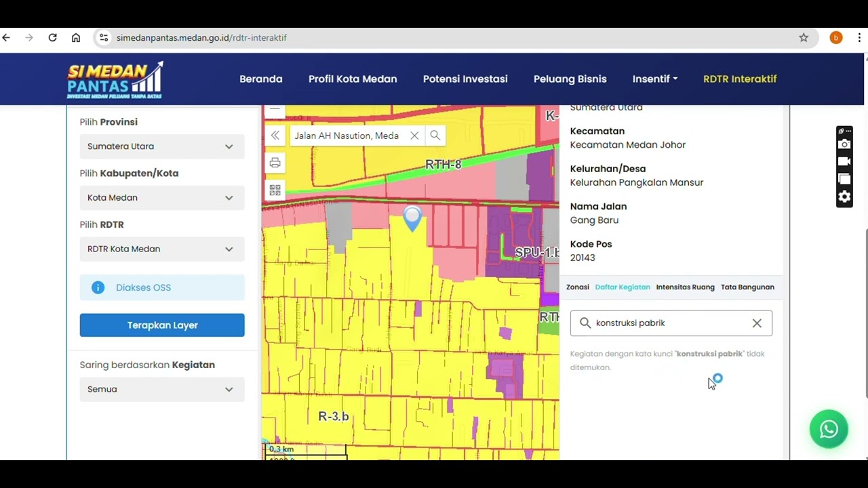
Task: Click the page vertical scrollbar thumb
Action: click(x=866, y=313)
